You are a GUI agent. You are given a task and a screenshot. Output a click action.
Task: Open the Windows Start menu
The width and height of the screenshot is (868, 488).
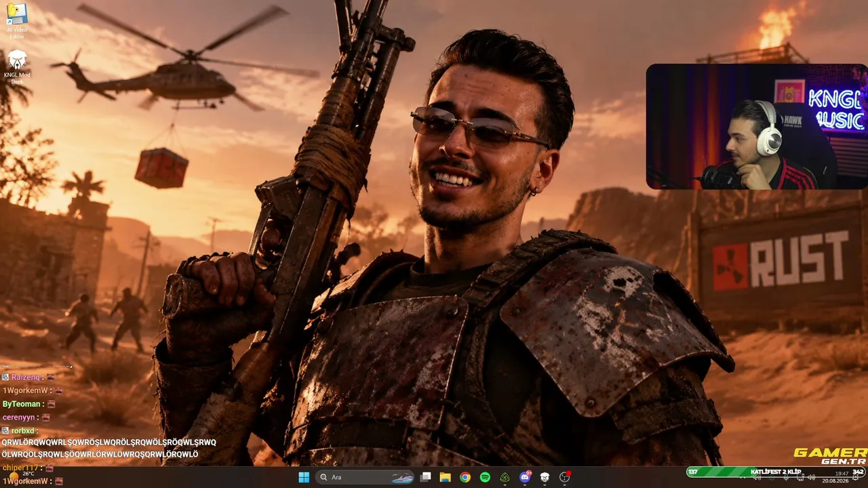point(304,477)
